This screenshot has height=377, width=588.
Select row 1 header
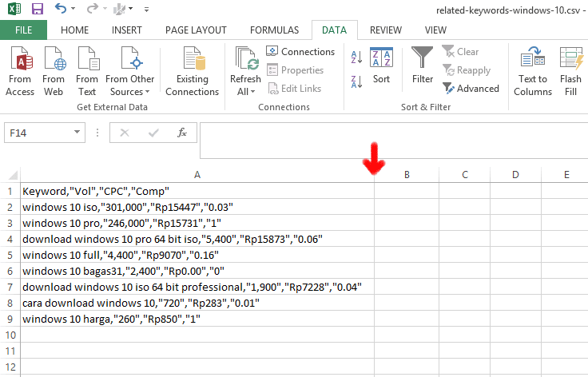(10, 191)
